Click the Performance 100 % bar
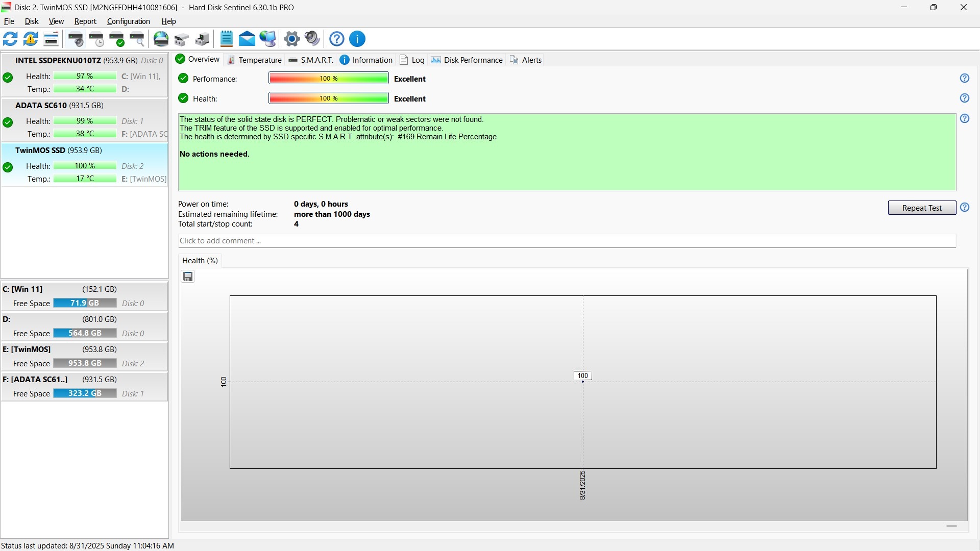The image size is (980, 551). 329,78
